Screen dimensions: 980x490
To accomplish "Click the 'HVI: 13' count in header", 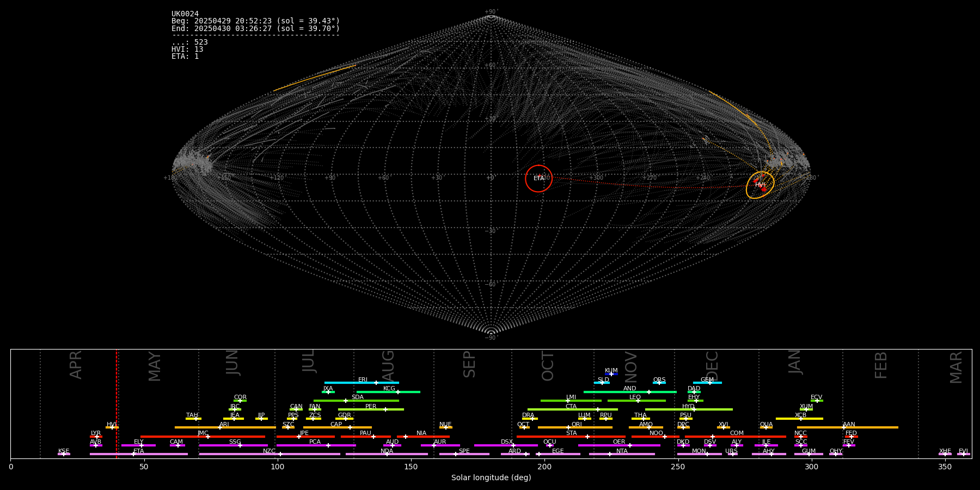I will click(187, 50).
